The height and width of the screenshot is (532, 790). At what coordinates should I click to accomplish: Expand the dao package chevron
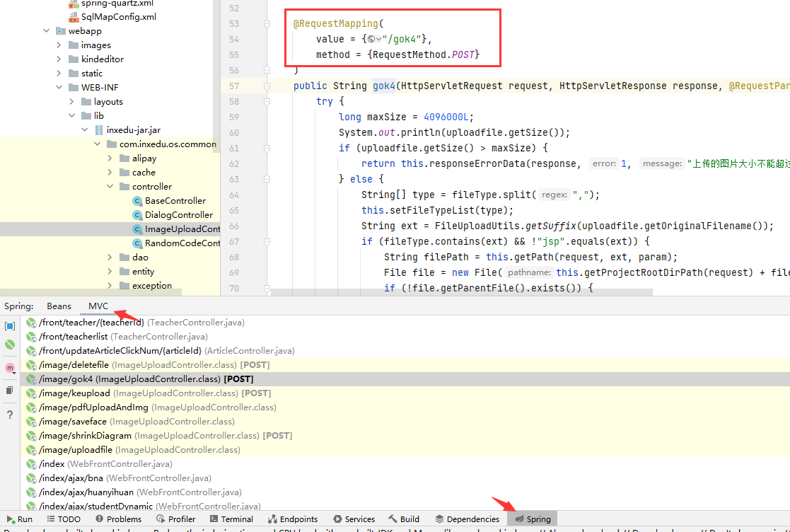point(110,258)
